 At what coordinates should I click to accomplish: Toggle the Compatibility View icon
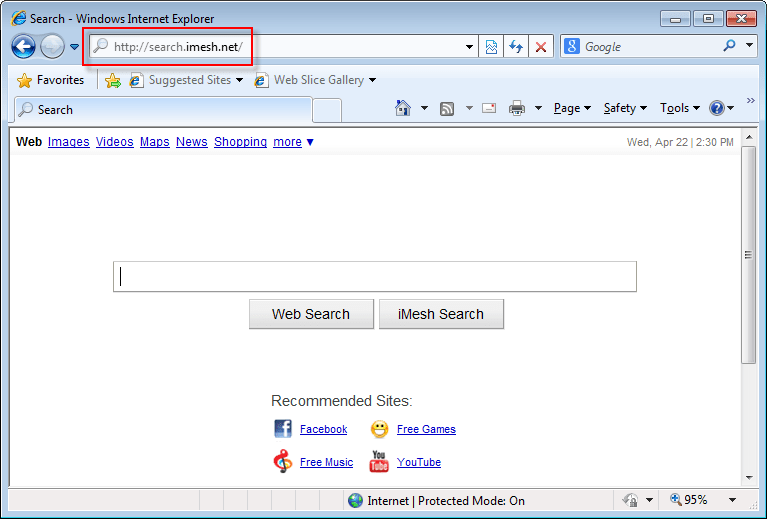(x=491, y=47)
